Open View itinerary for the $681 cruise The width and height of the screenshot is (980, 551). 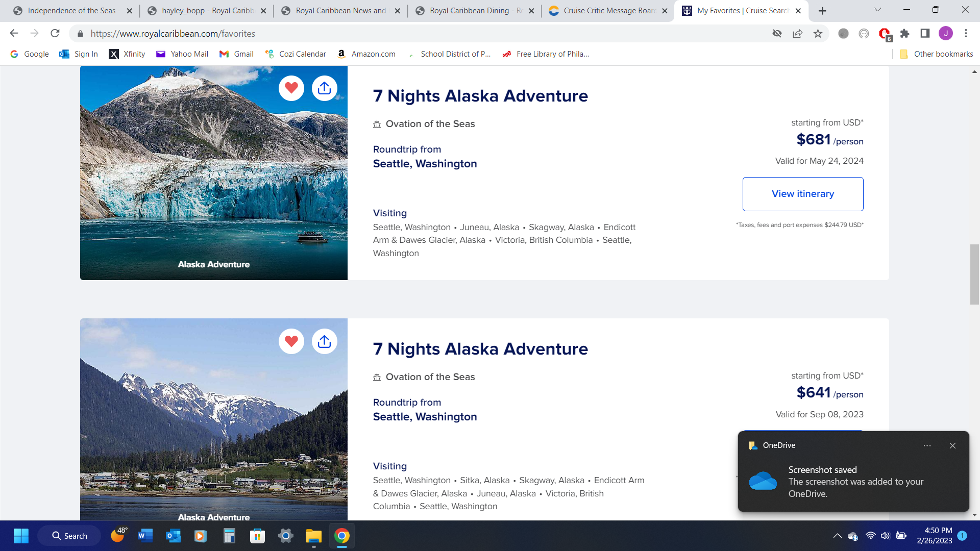pyautogui.click(x=803, y=194)
